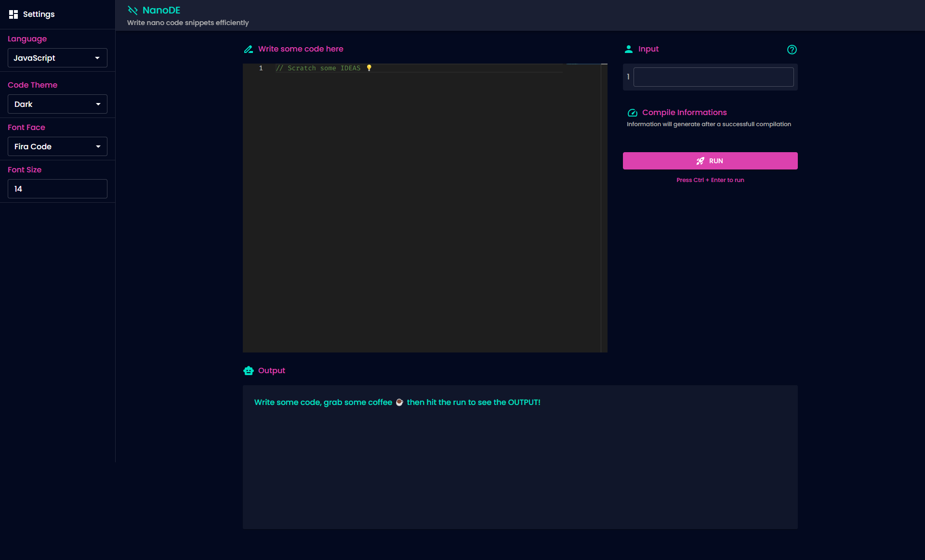Open the Font Face dropdown showing Fira Code

point(57,146)
